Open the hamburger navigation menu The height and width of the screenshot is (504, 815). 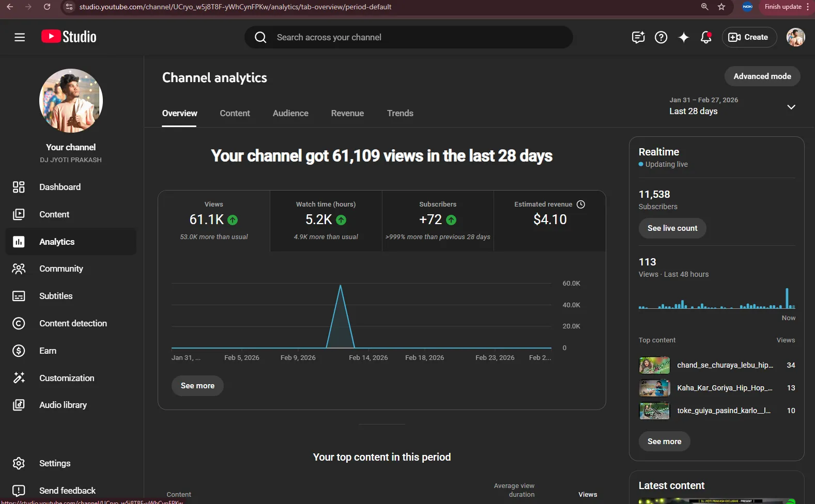[x=20, y=37]
